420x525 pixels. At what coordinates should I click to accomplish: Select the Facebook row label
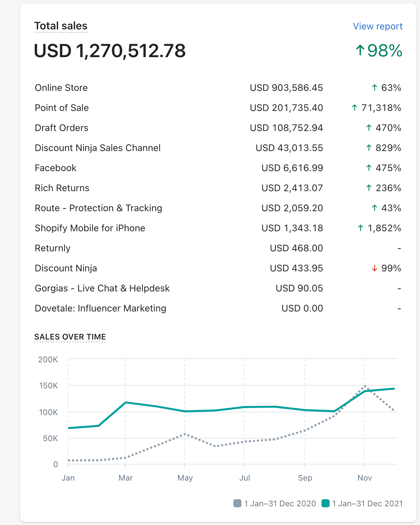tap(56, 168)
